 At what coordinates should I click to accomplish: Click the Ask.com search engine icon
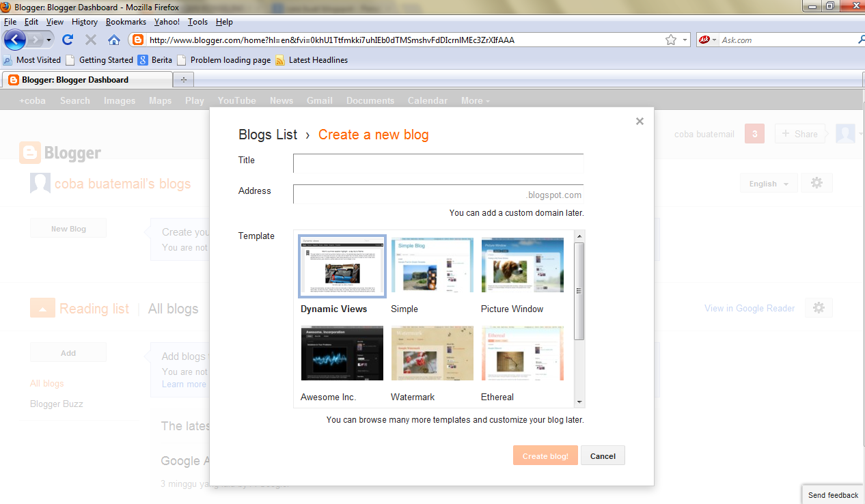click(x=704, y=40)
